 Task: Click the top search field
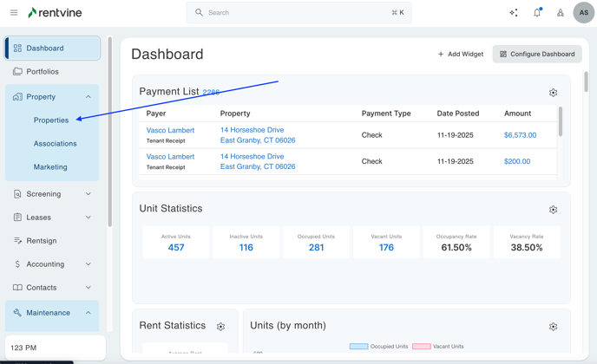(298, 13)
